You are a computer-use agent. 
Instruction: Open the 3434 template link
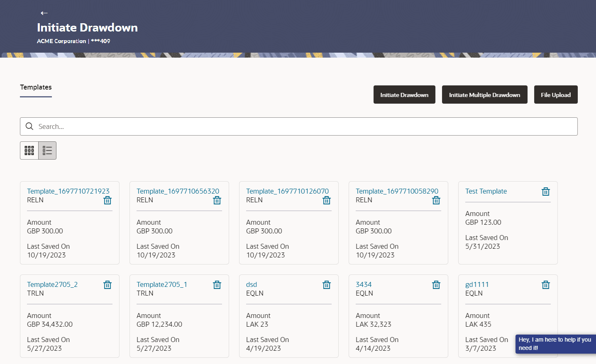364,284
